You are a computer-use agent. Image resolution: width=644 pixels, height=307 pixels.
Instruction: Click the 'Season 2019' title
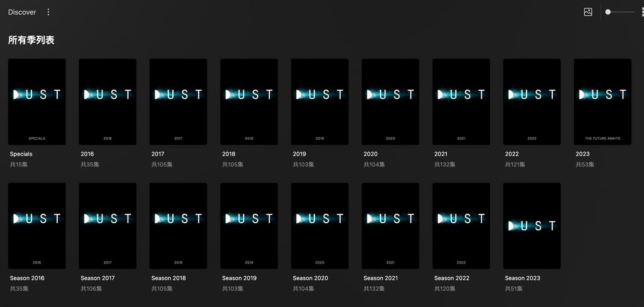[239, 278]
